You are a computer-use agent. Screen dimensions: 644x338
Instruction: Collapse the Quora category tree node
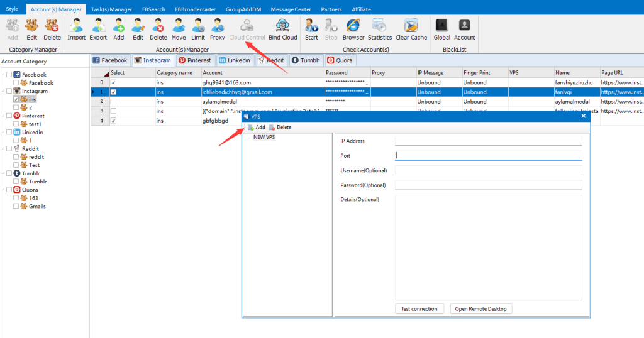click(3, 189)
